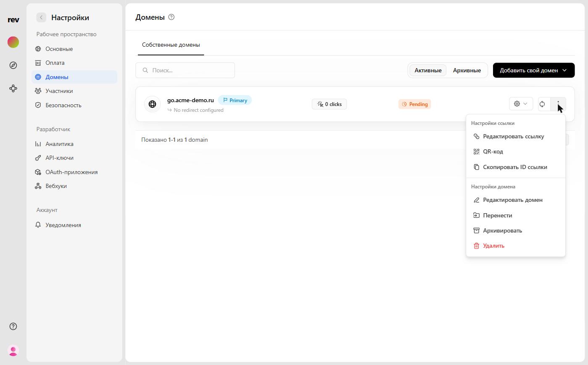
Task: Choose Удалить to delete the domain
Action: click(516, 246)
